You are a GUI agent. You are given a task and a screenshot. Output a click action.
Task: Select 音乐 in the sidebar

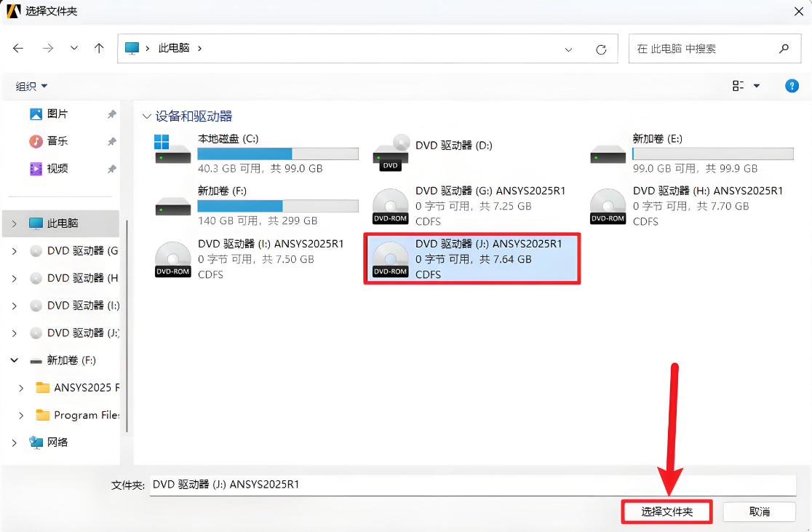click(57, 141)
